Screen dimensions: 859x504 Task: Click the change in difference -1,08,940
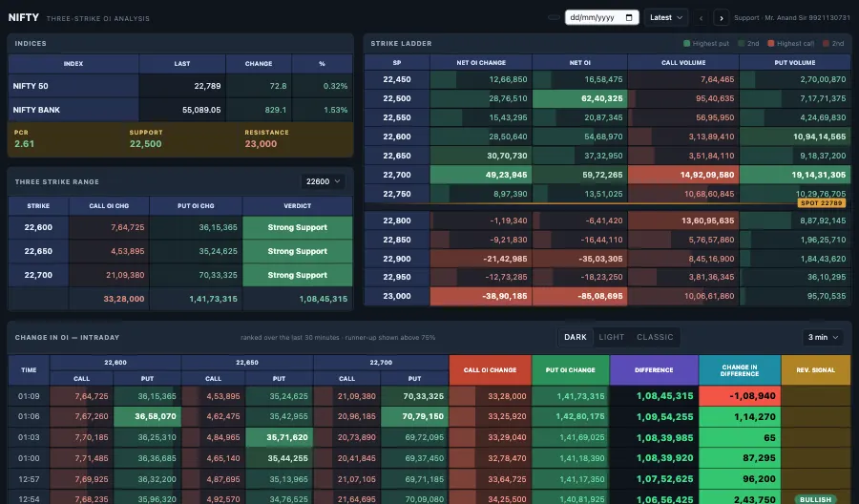[740, 396]
